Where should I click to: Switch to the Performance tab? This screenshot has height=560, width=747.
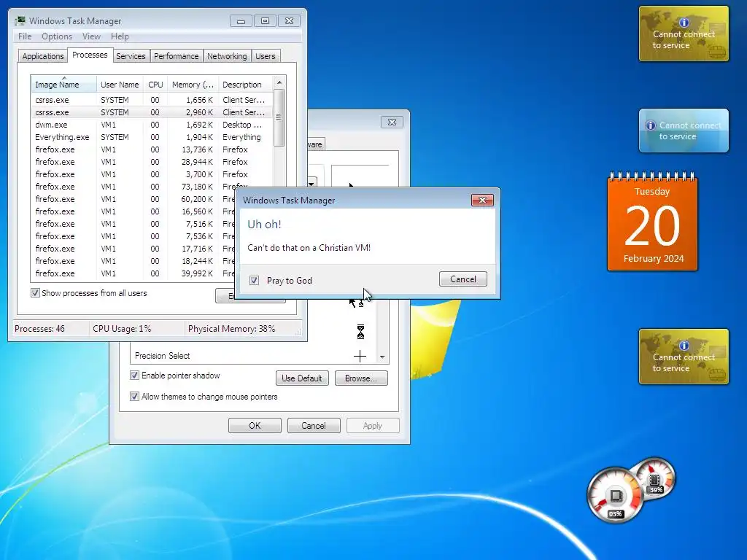point(177,56)
